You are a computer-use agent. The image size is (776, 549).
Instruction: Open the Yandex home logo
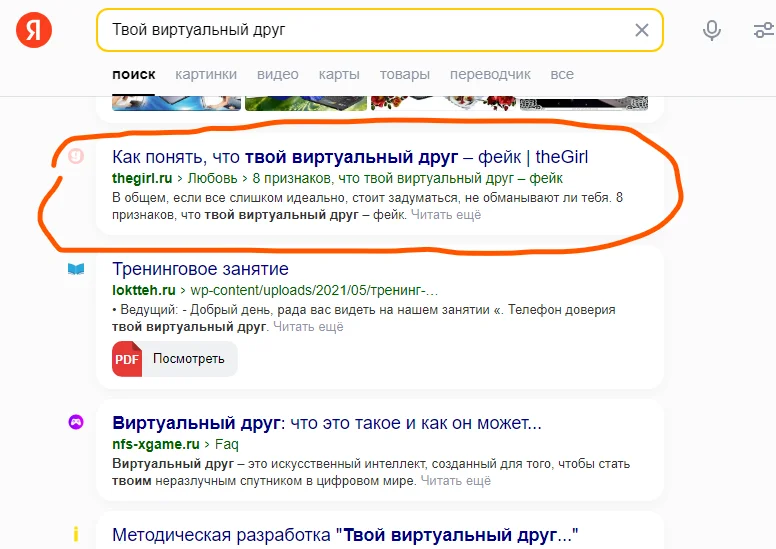(x=34, y=30)
